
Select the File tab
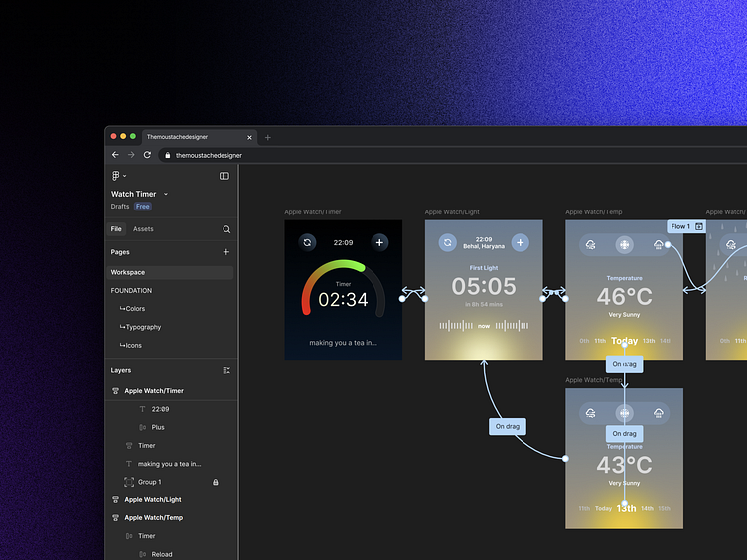(116, 229)
